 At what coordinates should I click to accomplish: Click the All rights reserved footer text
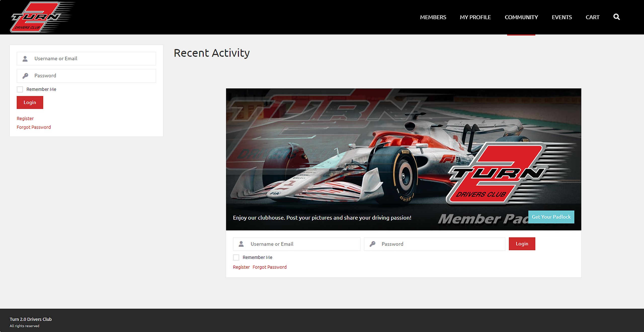point(24,326)
